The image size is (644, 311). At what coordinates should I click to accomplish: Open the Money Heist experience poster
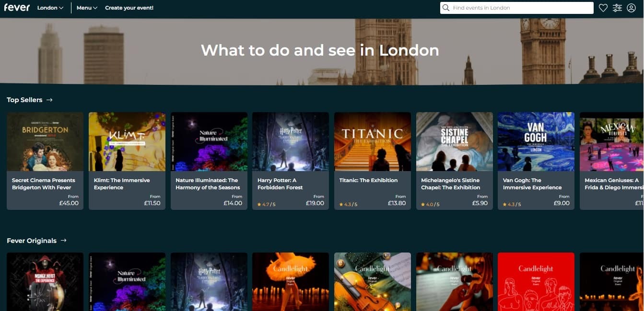click(x=45, y=282)
